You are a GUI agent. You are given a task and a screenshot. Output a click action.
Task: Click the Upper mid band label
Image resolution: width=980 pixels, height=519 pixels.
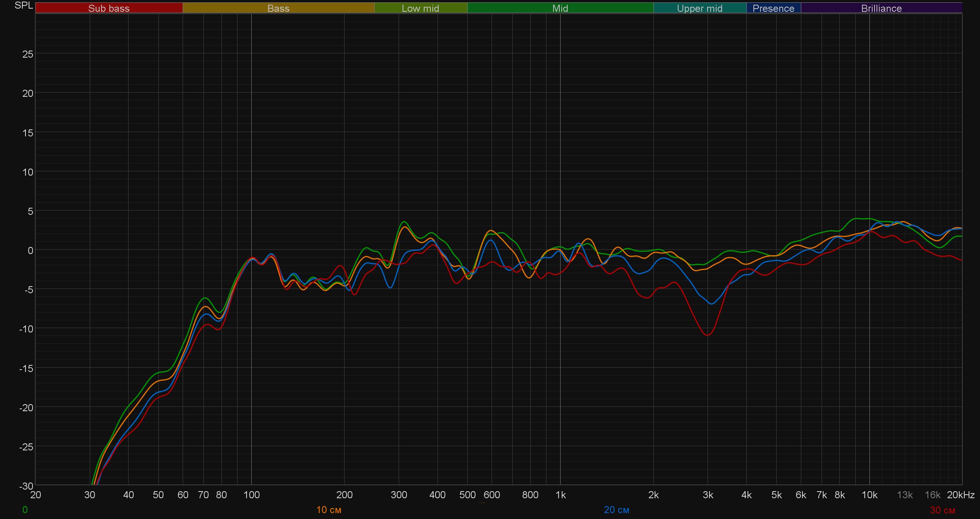coord(699,8)
